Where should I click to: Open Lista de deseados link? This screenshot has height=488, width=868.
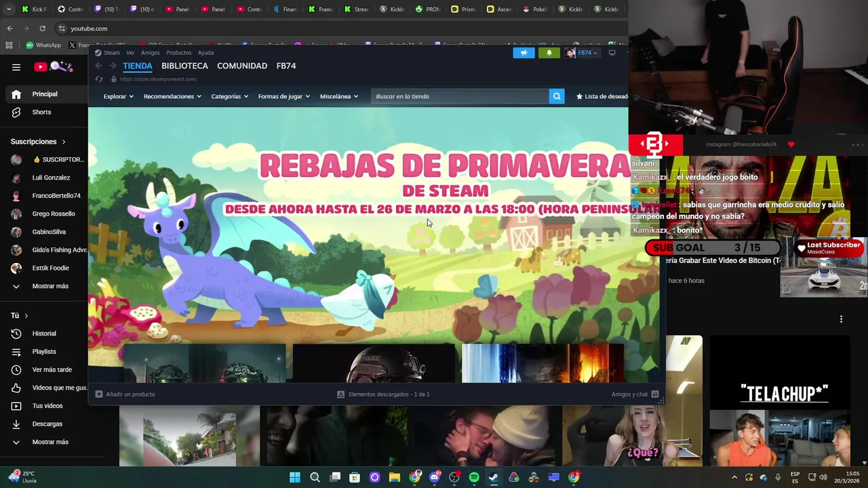(x=601, y=96)
